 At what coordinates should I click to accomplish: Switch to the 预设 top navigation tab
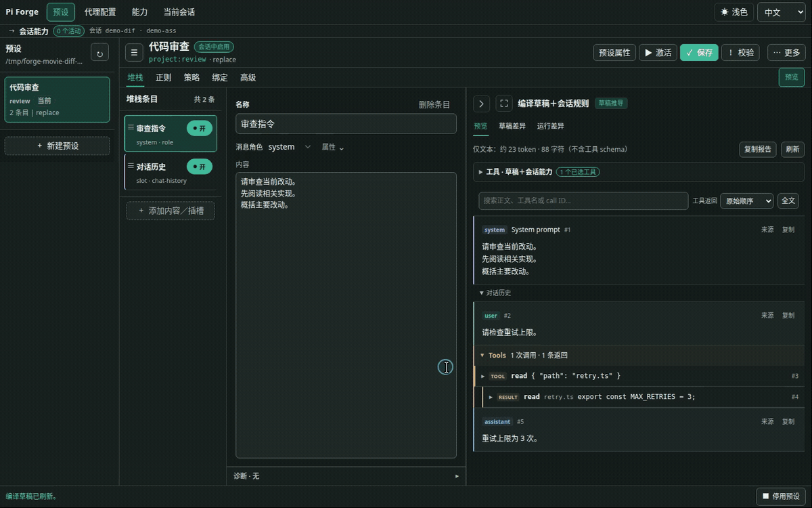[x=61, y=12]
